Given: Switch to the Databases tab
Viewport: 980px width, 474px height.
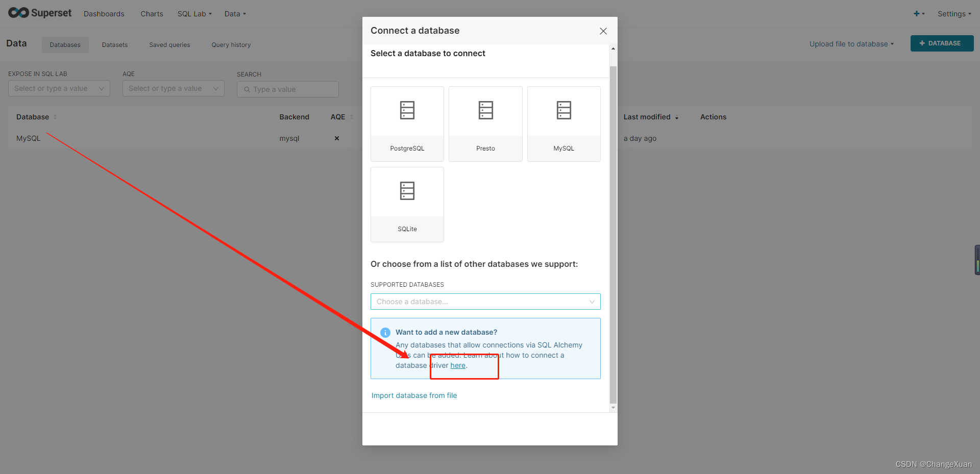Looking at the screenshot, I should click(65, 45).
